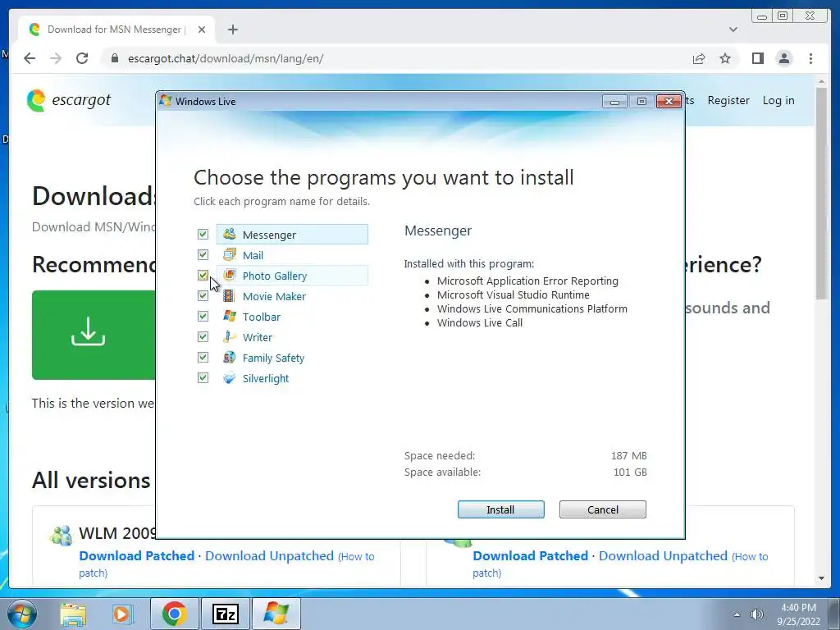This screenshot has width=840, height=630.
Task: Click the Windows Live title bar icon
Action: pyautogui.click(x=165, y=101)
